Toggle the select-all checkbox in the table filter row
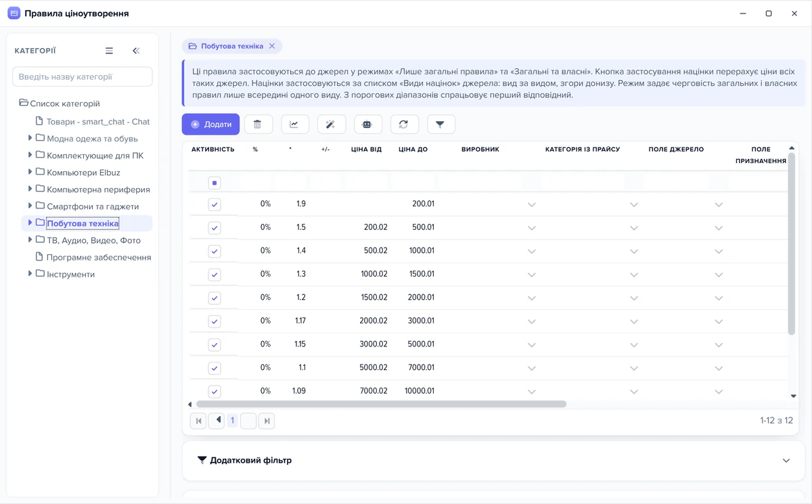This screenshot has height=504, width=812. [215, 183]
